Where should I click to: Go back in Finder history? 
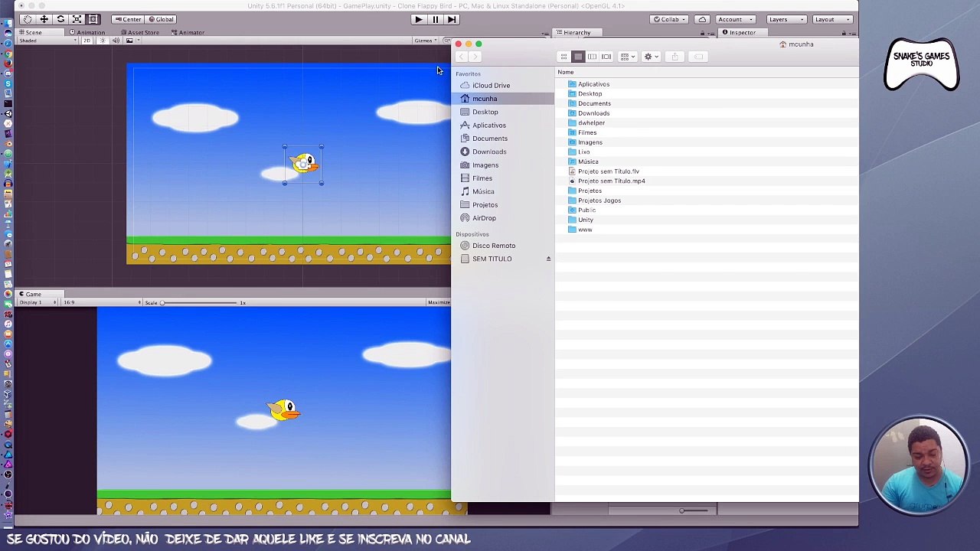click(x=461, y=57)
